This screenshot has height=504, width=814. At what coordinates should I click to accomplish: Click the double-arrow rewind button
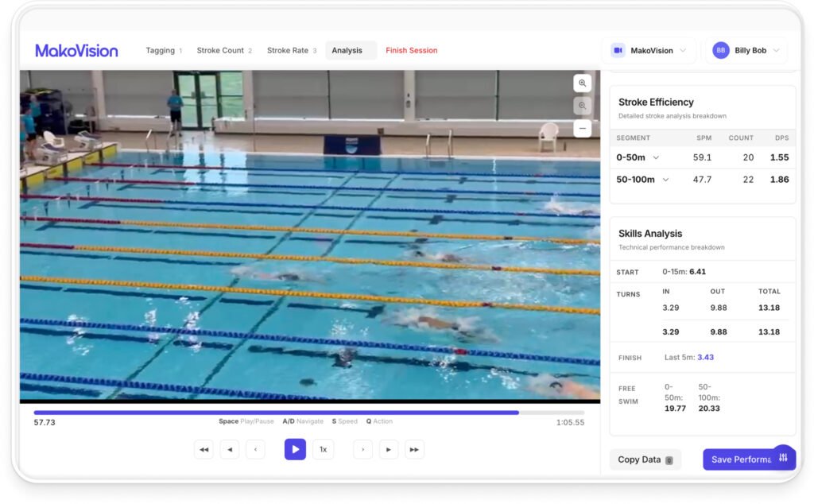(203, 449)
